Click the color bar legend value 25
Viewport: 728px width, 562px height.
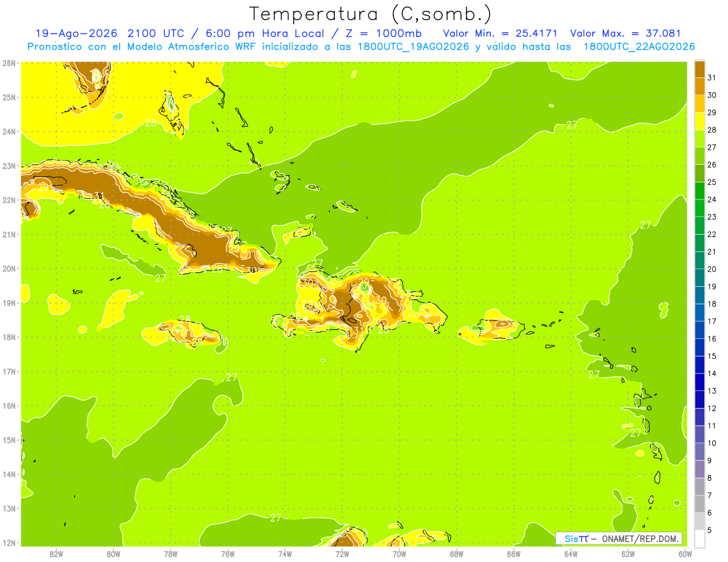point(712,182)
